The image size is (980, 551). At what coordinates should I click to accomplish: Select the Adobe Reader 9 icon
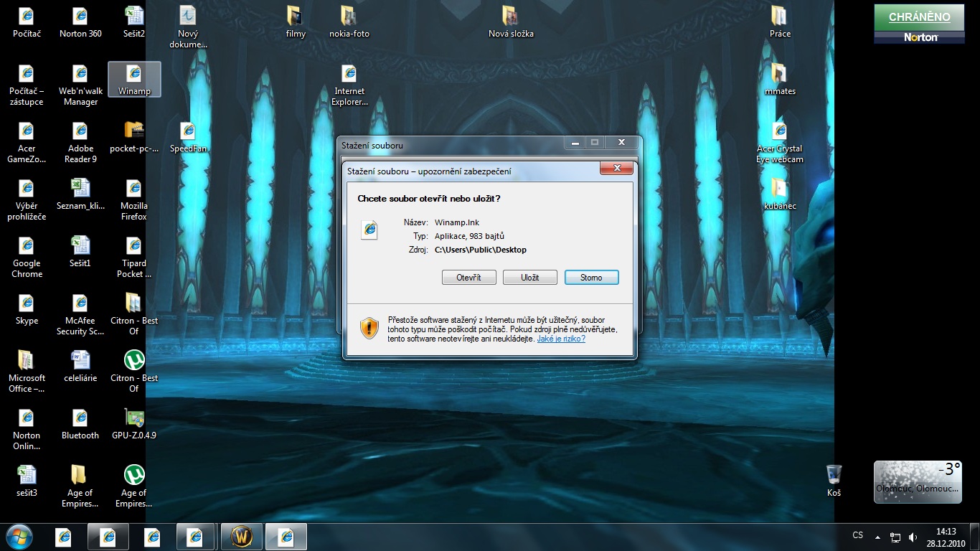pos(80,142)
